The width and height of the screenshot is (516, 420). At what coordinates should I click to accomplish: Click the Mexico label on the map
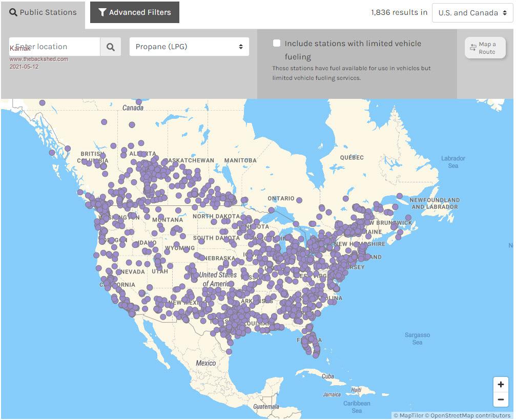coord(205,363)
